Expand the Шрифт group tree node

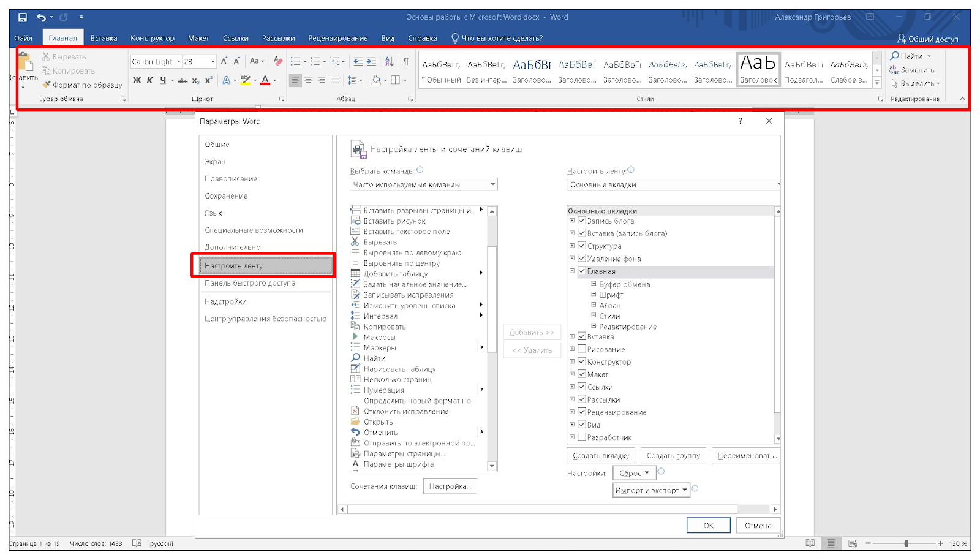point(594,295)
